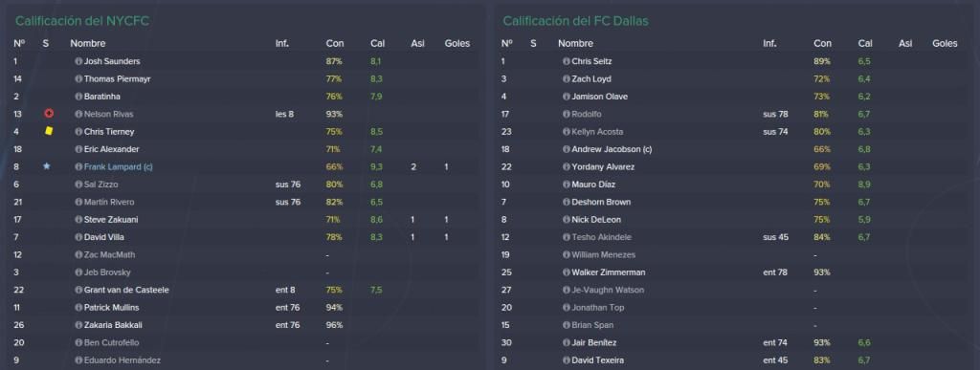Sort FC Dallas table by Con column
Image resolution: width=980 pixels, height=370 pixels.
[x=822, y=44]
